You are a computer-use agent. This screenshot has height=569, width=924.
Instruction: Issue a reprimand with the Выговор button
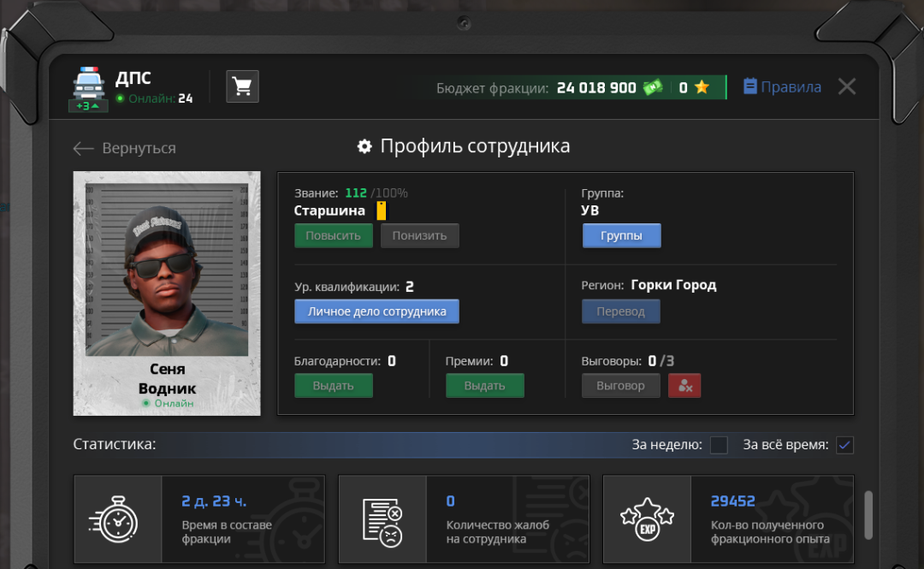(621, 386)
